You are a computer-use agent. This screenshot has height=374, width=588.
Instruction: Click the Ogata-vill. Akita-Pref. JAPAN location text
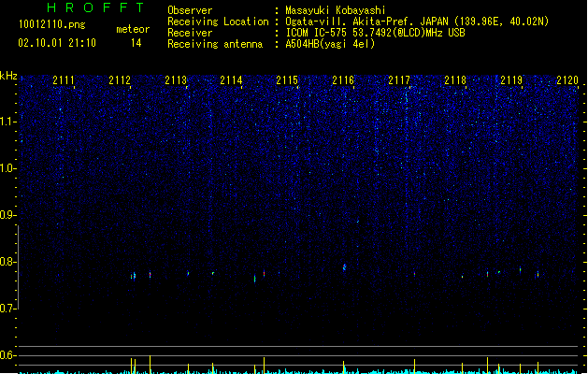[417, 22]
